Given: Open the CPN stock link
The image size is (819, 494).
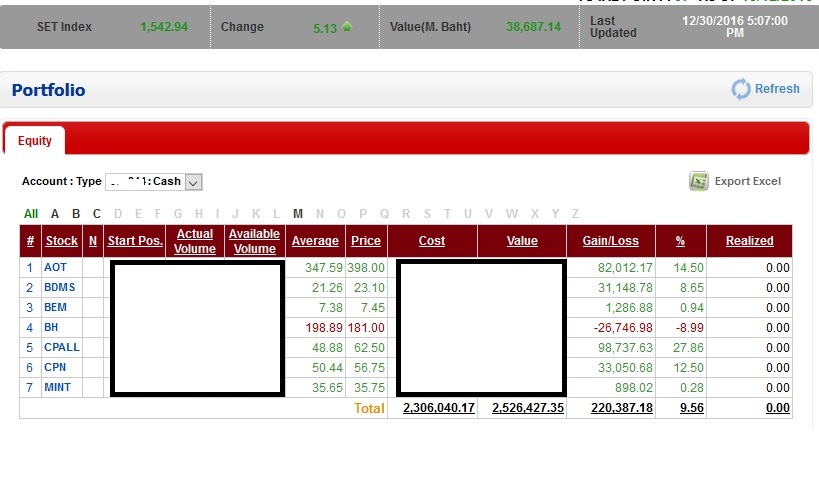Looking at the screenshot, I should click(x=55, y=367).
